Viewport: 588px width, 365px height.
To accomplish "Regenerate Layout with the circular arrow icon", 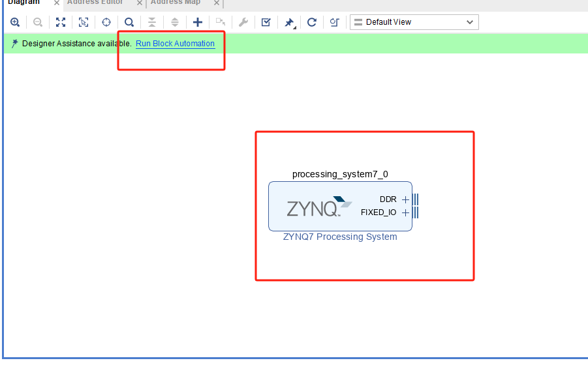I will coord(312,22).
